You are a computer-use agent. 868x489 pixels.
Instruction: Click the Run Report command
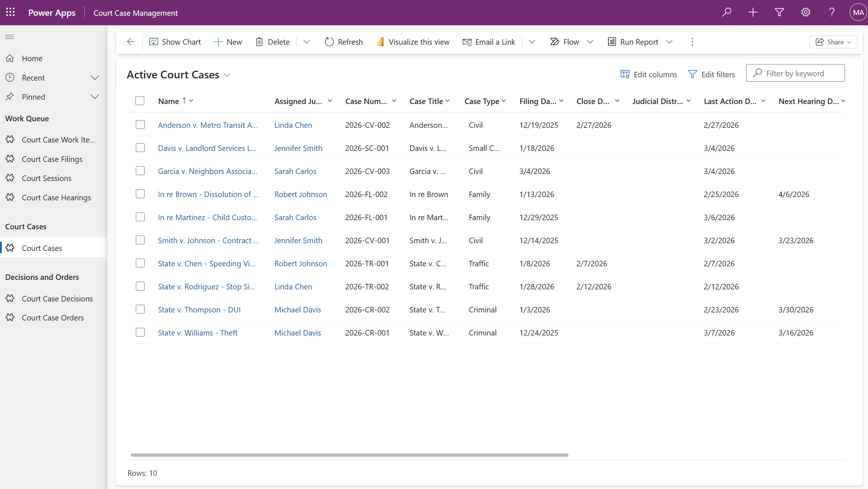633,42
